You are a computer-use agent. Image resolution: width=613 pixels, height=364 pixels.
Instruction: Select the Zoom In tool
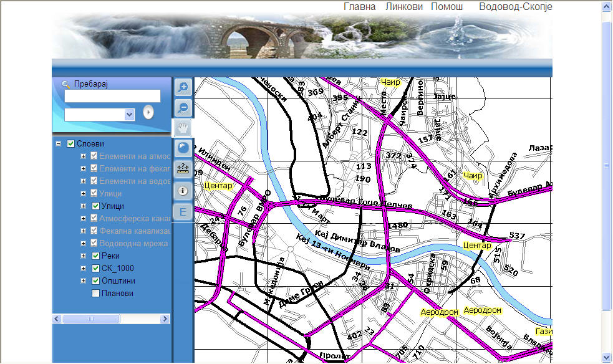pyautogui.click(x=183, y=87)
